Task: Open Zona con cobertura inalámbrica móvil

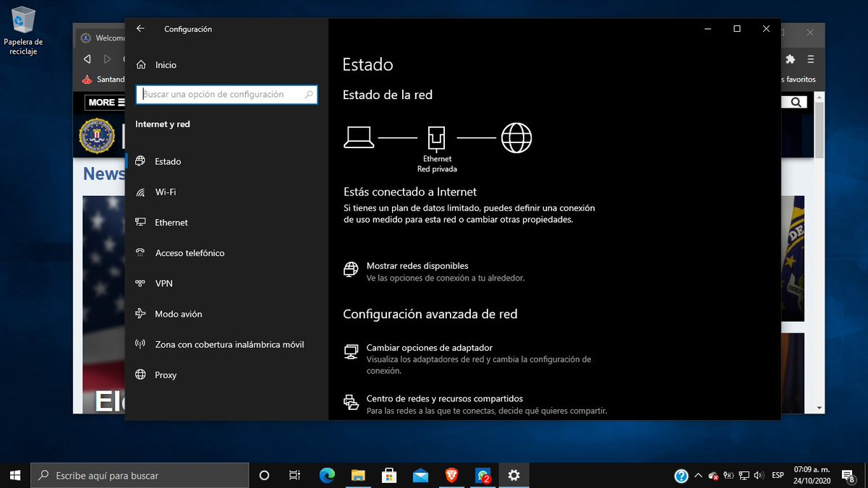Action: (x=226, y=345)
